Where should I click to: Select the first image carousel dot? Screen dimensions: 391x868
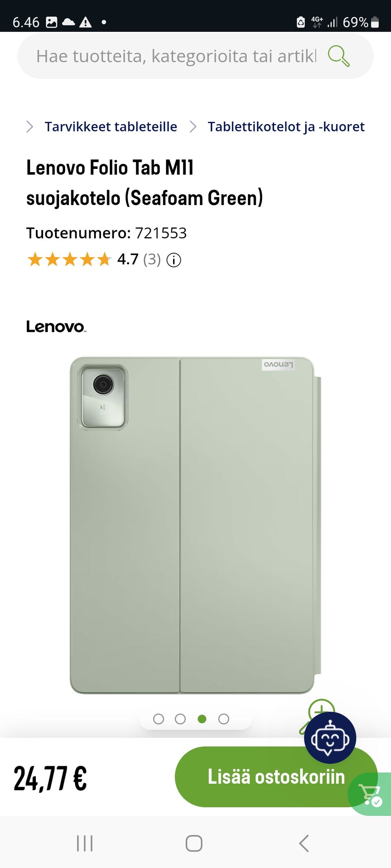tap(158, 719)
